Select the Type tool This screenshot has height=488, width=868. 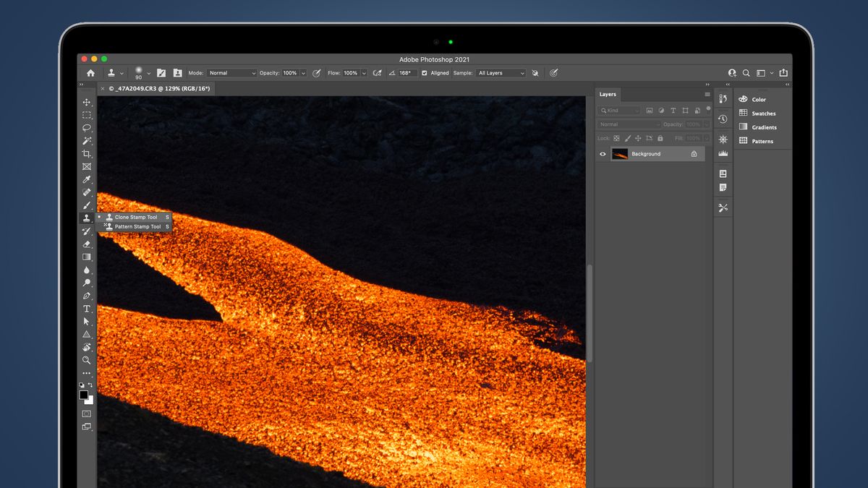(87, 309)
